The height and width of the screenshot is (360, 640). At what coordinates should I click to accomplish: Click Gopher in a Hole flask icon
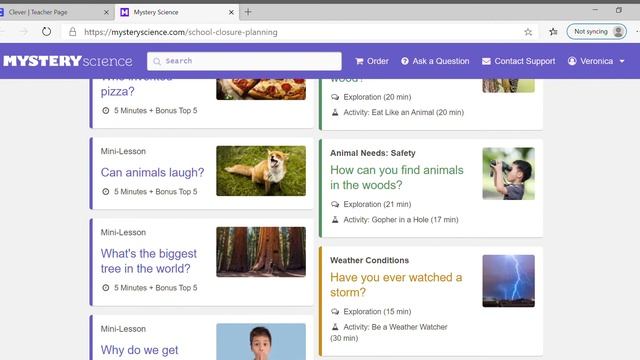point(335,220)
